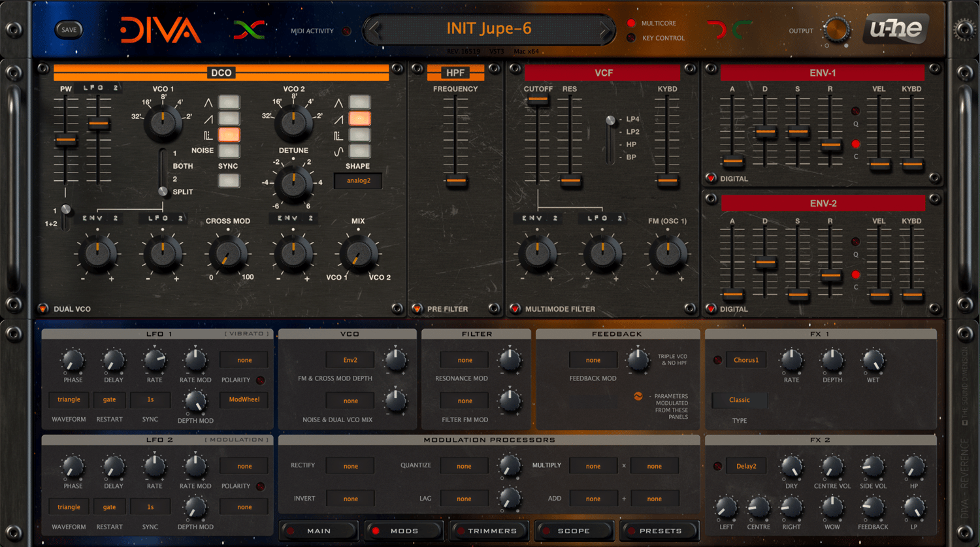The width and height of the screenshot is (980, 547).
Task: Toggle the MULTICORE switch
Action: 630,23
